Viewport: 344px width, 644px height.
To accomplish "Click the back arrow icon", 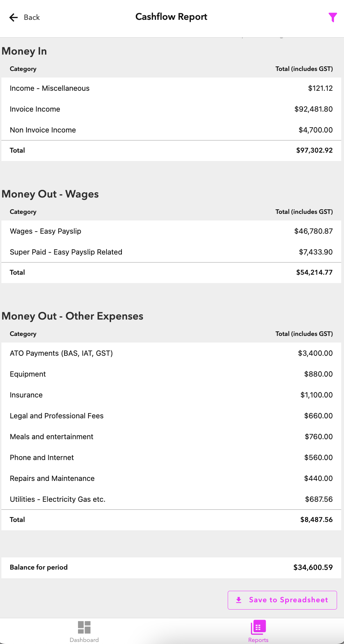I will click(x=14, y=17).
